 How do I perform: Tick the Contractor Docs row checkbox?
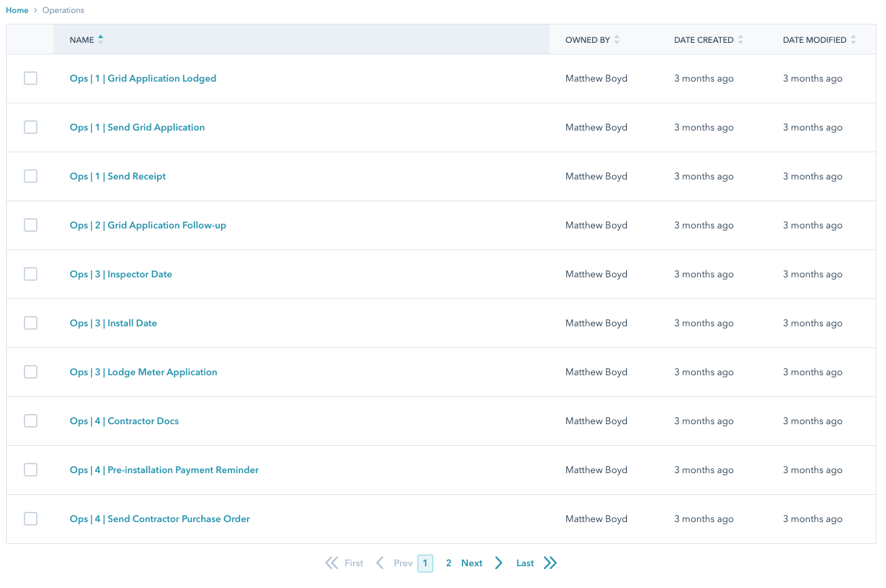point(31,421)
